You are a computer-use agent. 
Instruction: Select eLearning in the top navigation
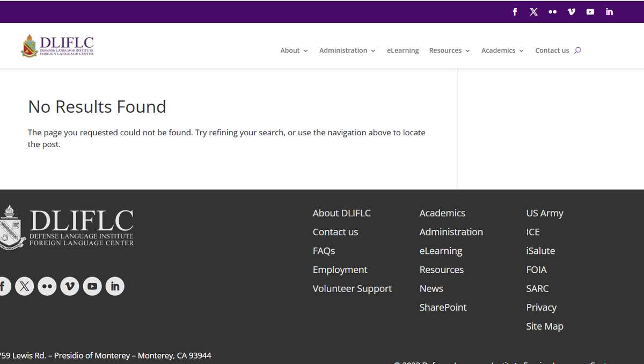point(402,50)
